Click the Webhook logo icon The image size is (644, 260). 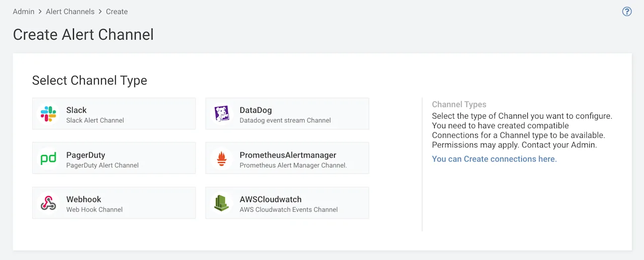pyautogui.click(x=48, y=203)
